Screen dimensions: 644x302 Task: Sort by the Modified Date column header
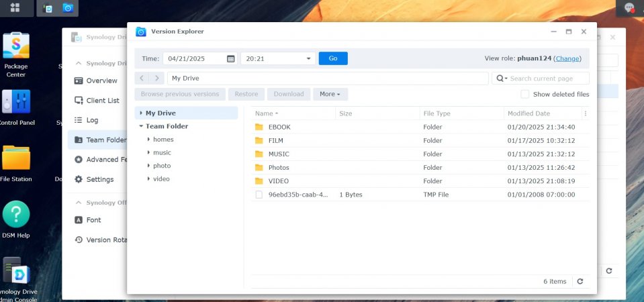543,113
